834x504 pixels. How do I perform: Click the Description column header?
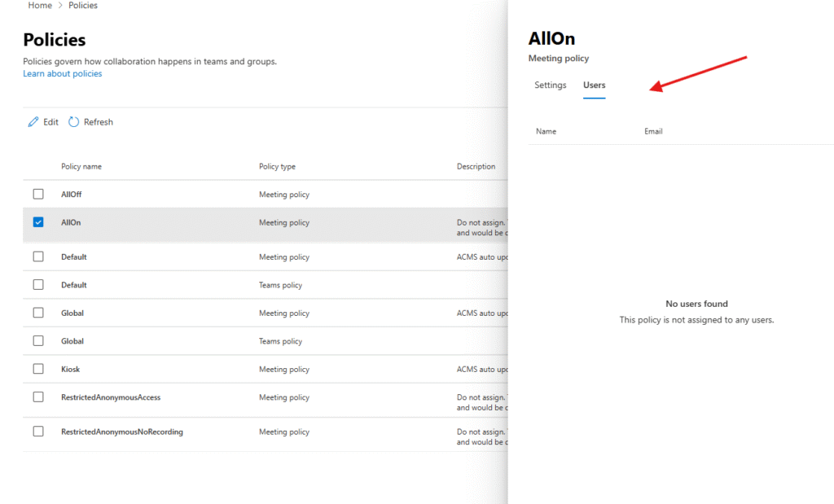[476, 167]
